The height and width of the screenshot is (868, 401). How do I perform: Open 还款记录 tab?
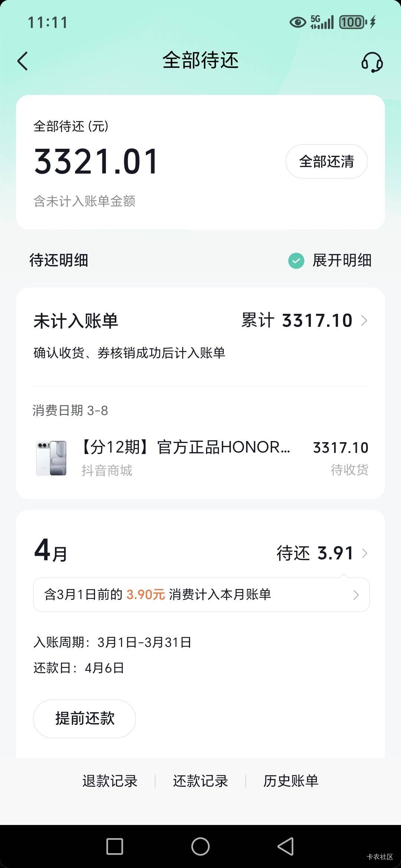pyautogui.click(x=200, y=781)
